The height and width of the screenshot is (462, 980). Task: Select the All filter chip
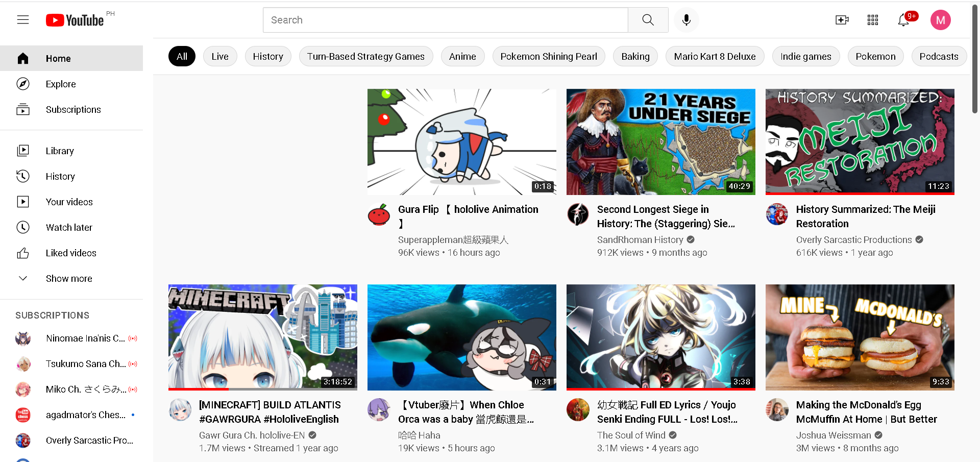[182, 56]
